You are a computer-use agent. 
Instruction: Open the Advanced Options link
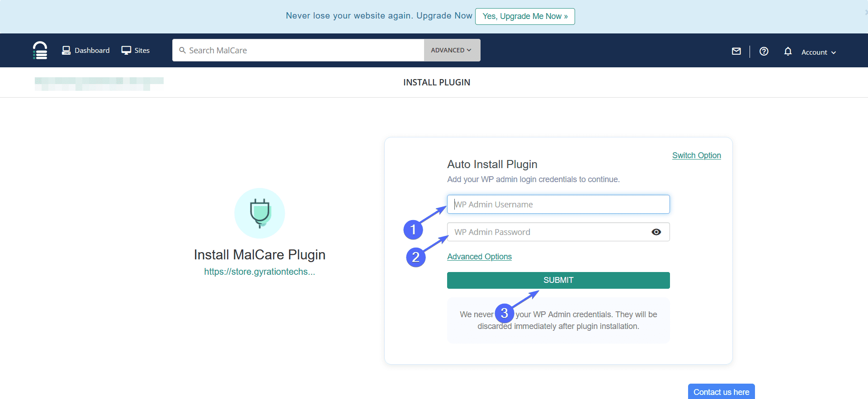coord(480,257)
